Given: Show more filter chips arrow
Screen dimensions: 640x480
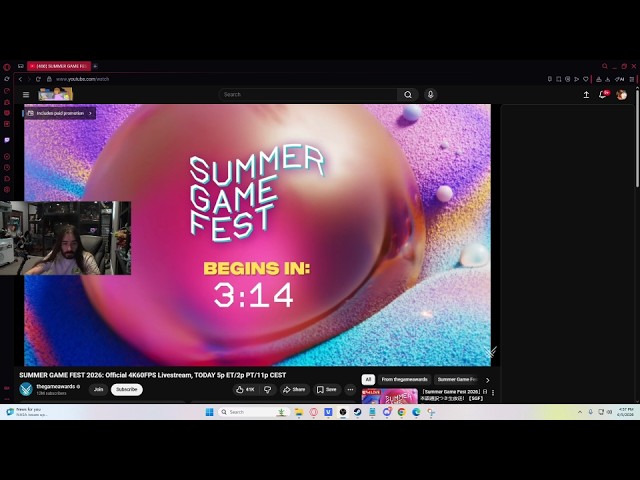Looking at the screenshot, I should (x=488, y=380).
